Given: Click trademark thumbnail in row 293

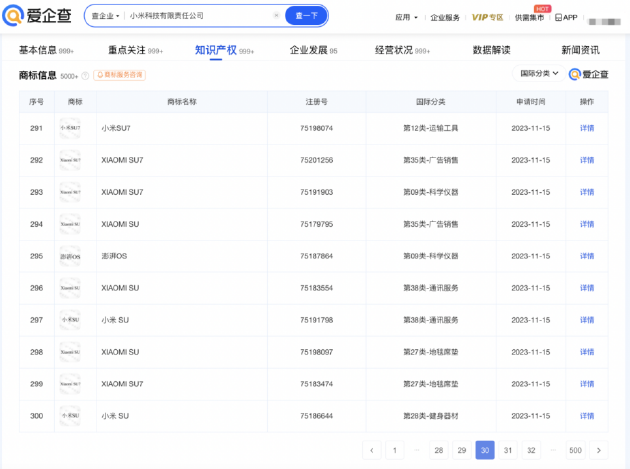Looking at the screenshot, I should coord(70,192).
